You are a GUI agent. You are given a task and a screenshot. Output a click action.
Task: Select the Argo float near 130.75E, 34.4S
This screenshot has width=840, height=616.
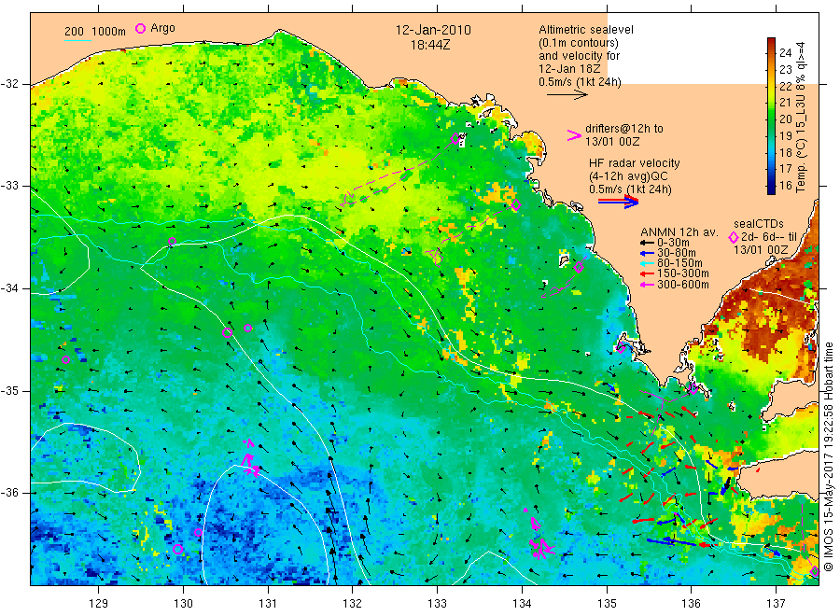[x=247, y=328]
